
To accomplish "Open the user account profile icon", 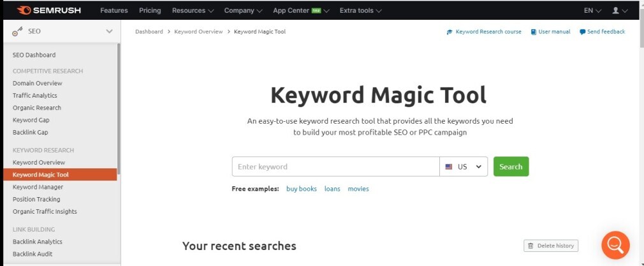I will (x=616, y=11).
